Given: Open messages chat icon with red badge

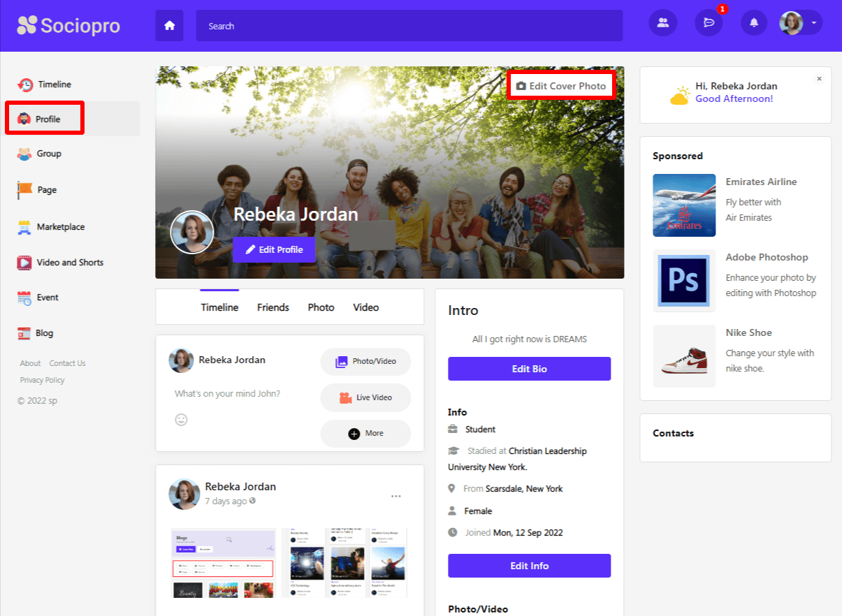Looking at the screenshot, I should click(x=708, y=23).
